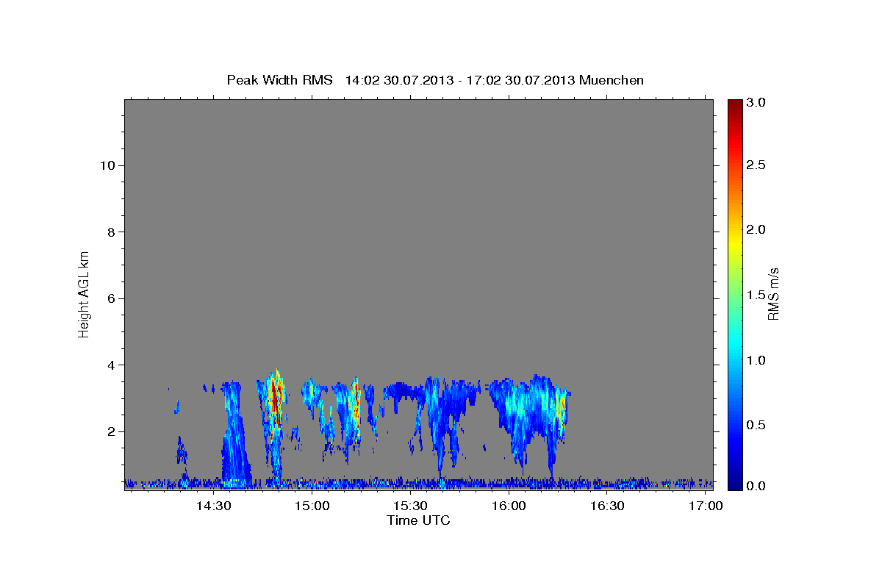Click the height tick label 8
882x588 pixels.
click(110, 232)
